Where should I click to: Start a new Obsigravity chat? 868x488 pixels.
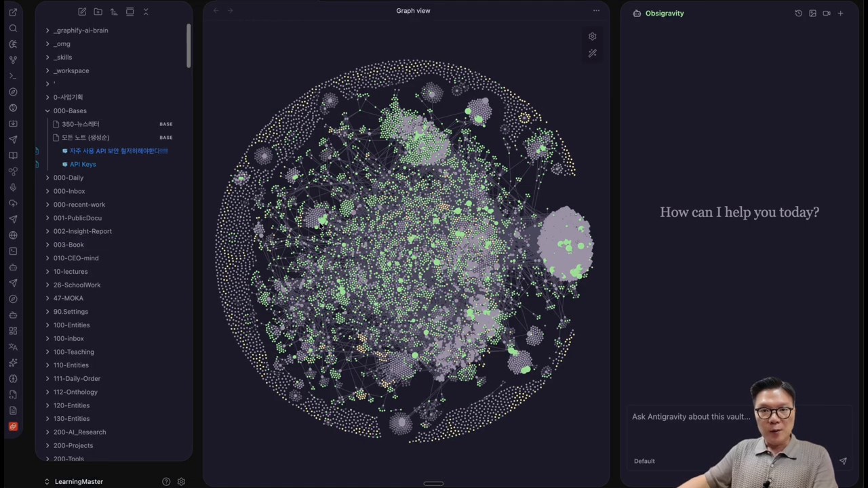click(x=840, y=13)
